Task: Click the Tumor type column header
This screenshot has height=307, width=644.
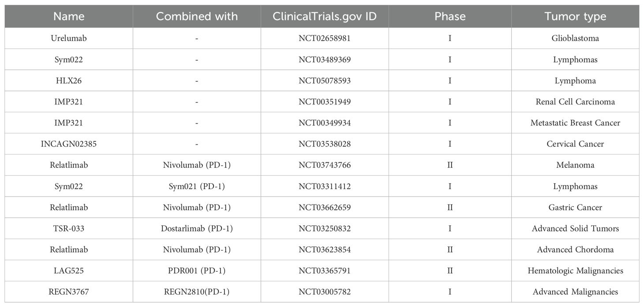Action: click(x=575, y=17)
